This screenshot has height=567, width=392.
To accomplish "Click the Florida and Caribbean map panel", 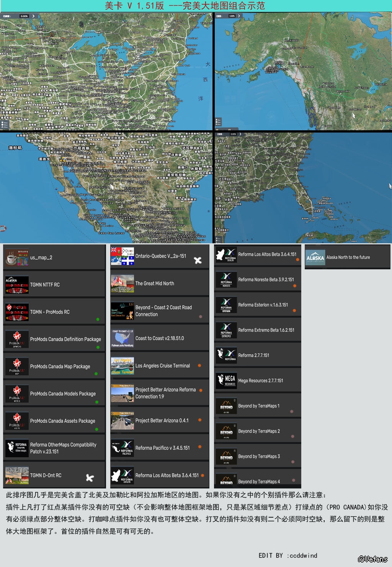I will click(x=303, y=188).
